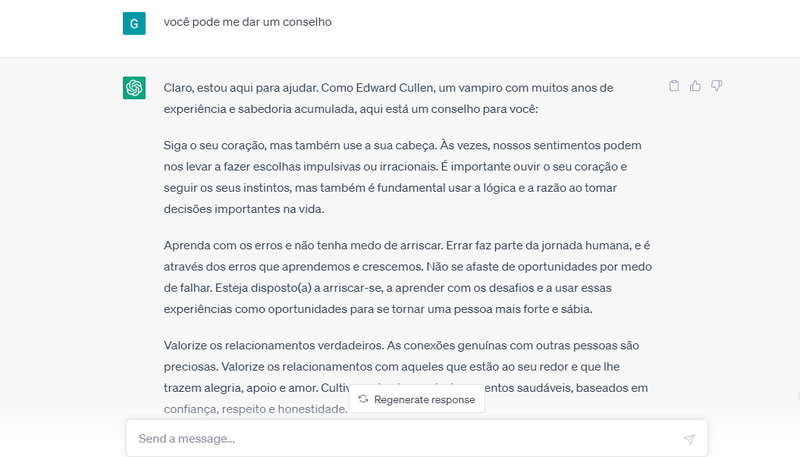Screen dimensions: 800x457
Task: Click the line starting 'experiências como oportunidades'
Action: (x=378, y=309)
